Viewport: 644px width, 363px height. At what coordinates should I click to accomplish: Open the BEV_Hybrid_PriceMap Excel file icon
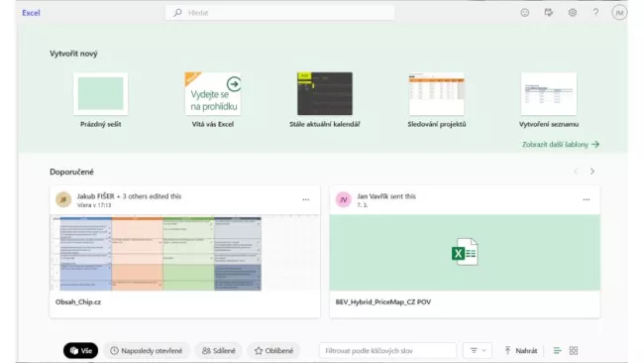pos(465,252)
